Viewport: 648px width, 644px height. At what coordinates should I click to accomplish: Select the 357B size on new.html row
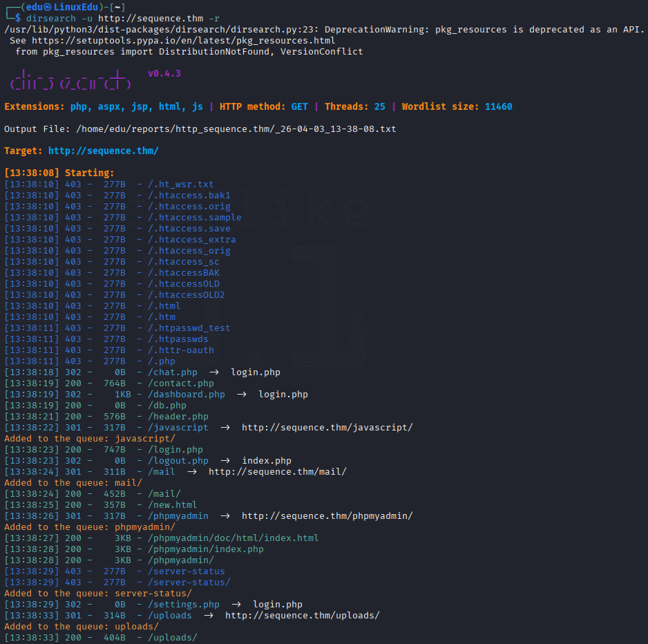(x=115, y=505)
